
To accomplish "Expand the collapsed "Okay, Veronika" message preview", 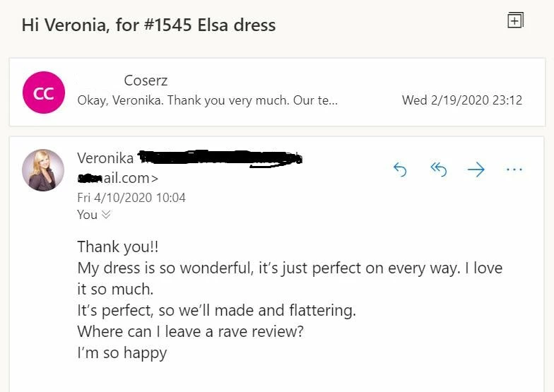I will (207, 100).
